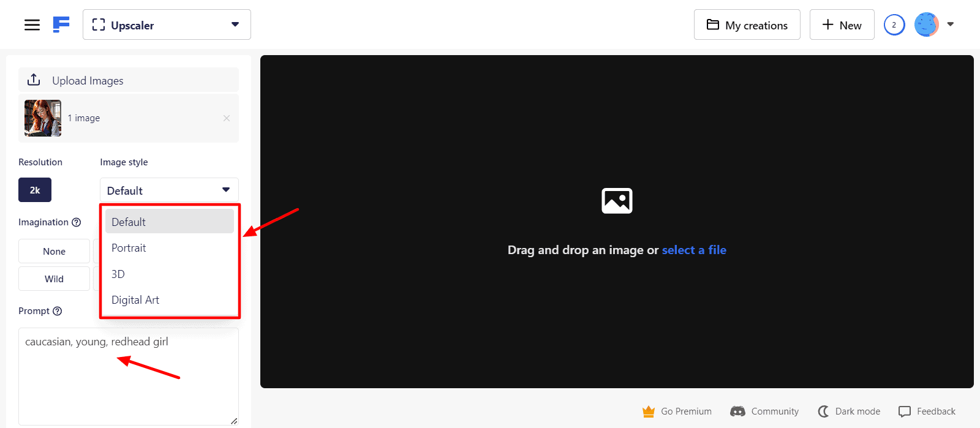Click the Imagination help question icon
Image resolution: width=980 pixels, height=428 pixels.
click(77, 222)
